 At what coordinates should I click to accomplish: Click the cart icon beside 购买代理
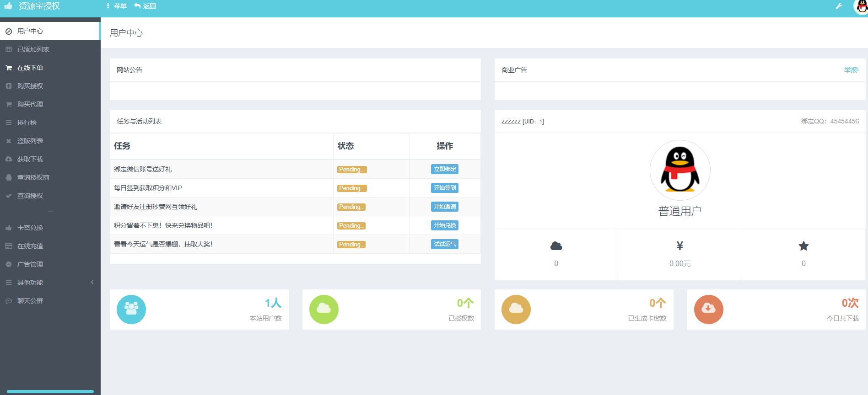coord(9,104)
